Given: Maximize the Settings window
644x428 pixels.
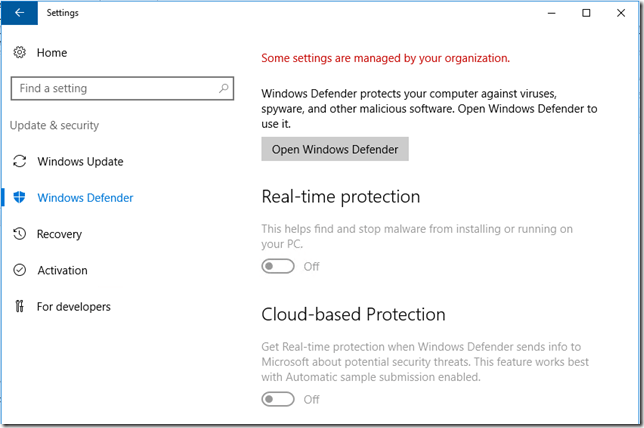Looking at the screenshot, I should click(x=586, y=13).
